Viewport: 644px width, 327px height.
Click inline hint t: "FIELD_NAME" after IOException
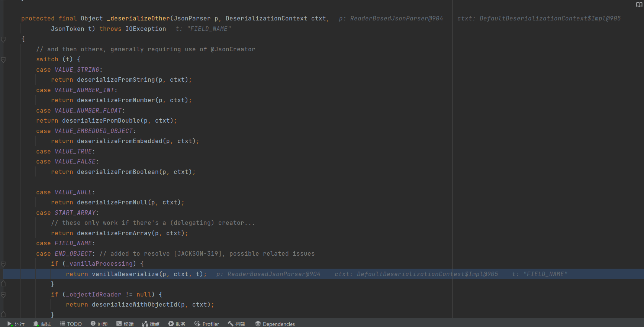pyautogui.click(x=203, y=29)
